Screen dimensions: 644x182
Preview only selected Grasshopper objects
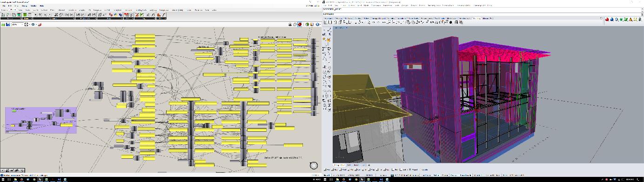[x=307, y=24]
